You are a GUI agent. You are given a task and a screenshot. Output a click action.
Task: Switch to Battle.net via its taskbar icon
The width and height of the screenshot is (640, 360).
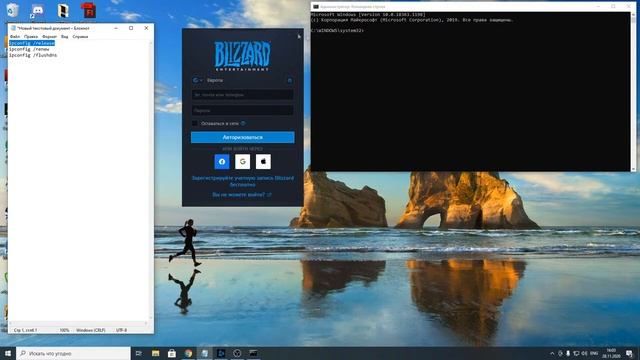[x=221, y=353]
